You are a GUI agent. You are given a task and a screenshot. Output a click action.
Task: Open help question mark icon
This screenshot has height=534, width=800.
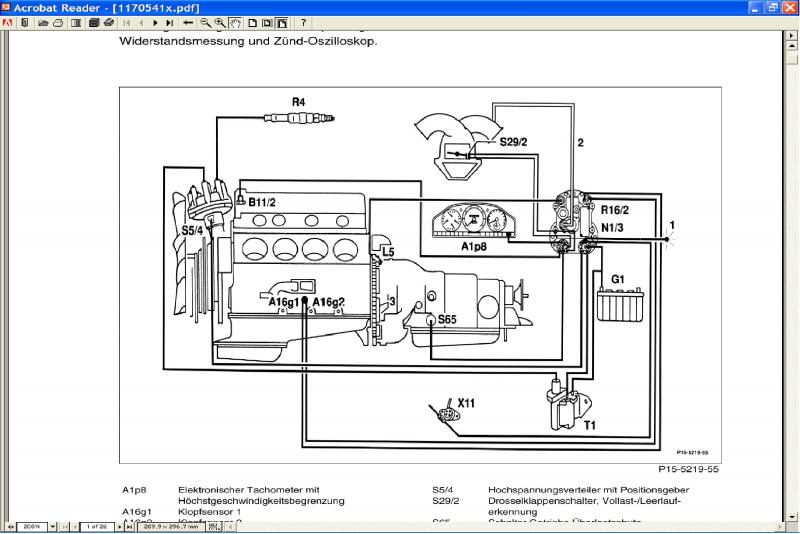click(x=303, y=23)
